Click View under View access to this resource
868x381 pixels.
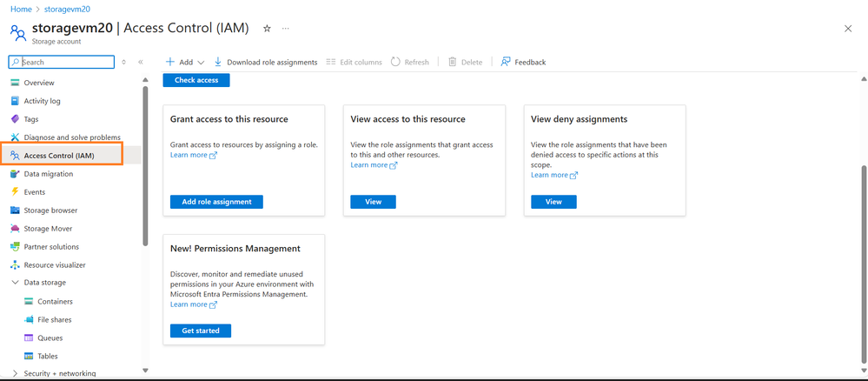(x=373, y=202)
